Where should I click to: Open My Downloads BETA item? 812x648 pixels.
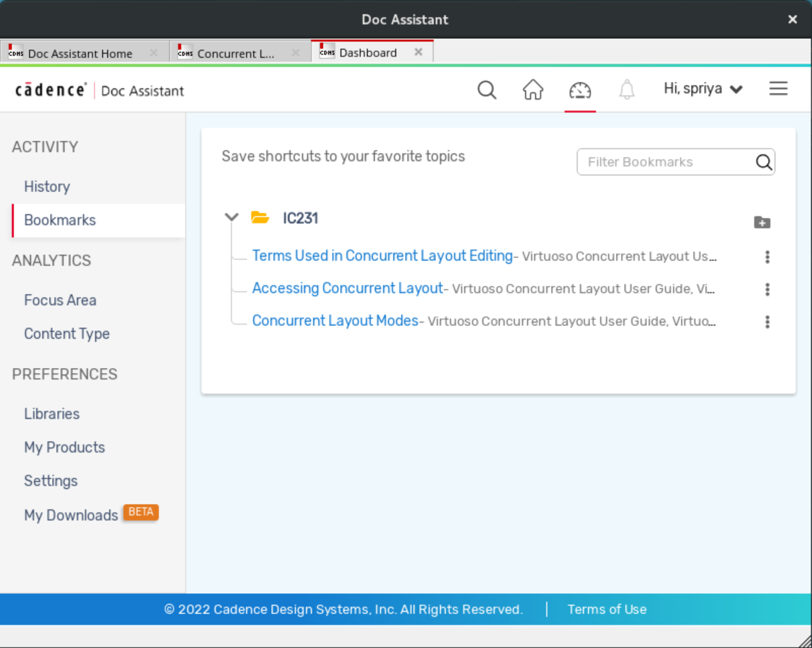click(x=91, y=515)
